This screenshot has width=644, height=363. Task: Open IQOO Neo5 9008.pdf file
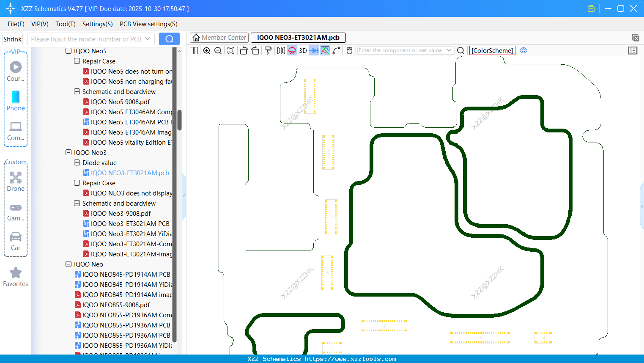point(120,102)
